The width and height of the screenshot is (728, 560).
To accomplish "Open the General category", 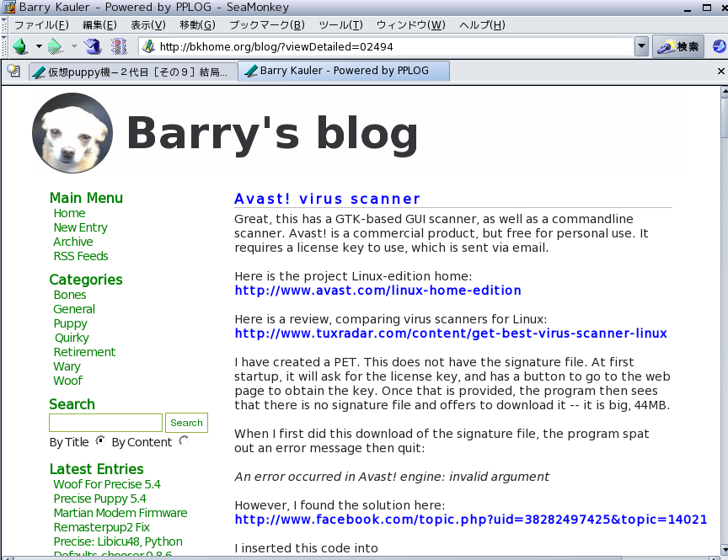I will click(74, 309).
